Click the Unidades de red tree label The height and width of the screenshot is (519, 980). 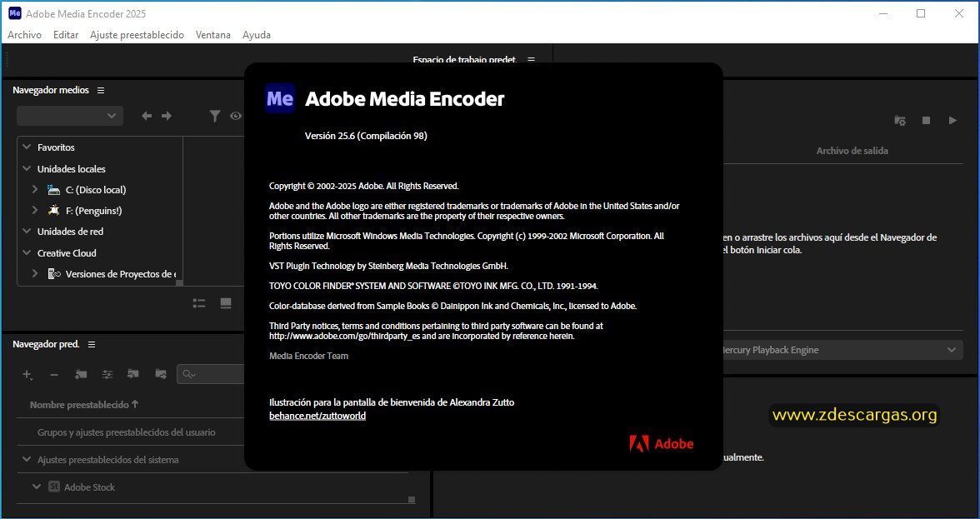point(70,231)
